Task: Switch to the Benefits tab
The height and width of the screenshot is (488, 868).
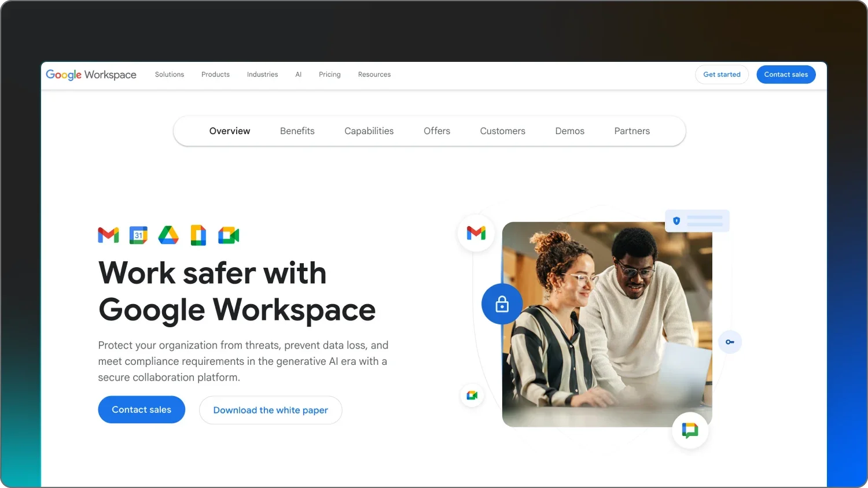Action: tap(297, 131)
